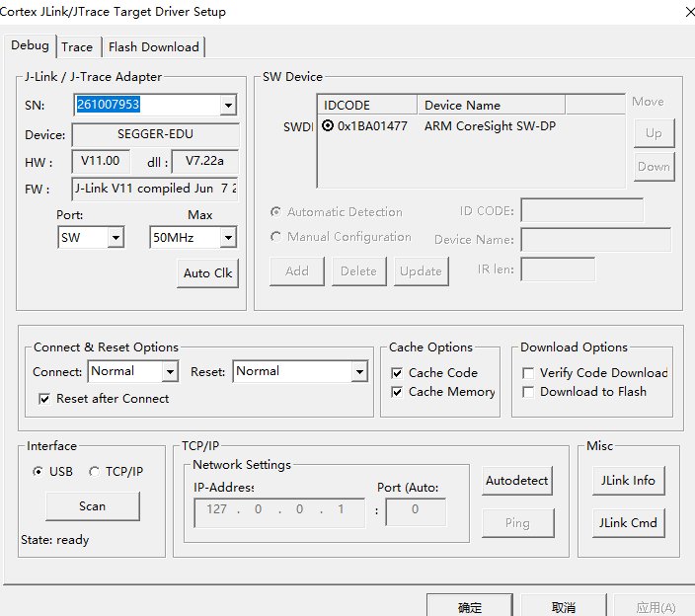This screenshot has width=695, height=616.
Task: Click the Up move button
Action: pos(654,133)
